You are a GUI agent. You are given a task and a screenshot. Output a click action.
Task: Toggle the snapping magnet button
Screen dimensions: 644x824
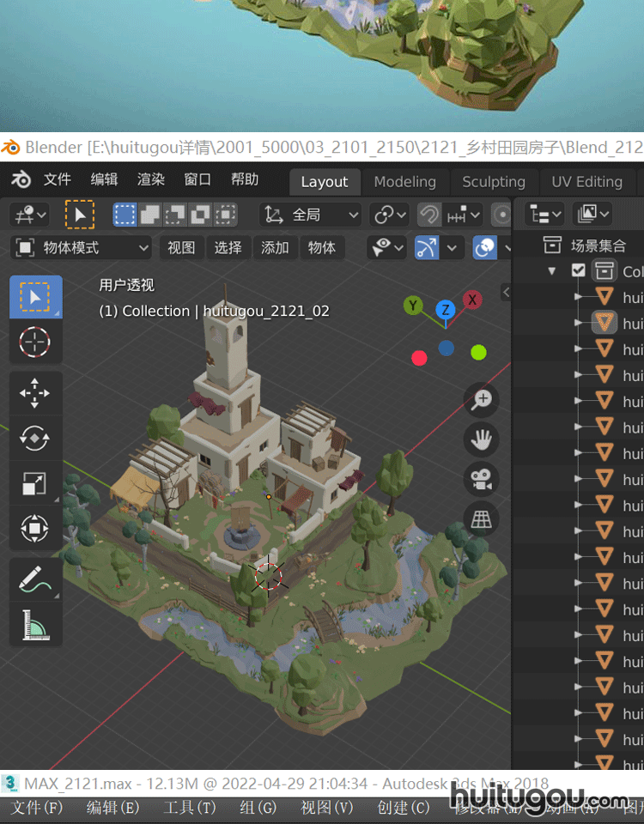point(429,215)
